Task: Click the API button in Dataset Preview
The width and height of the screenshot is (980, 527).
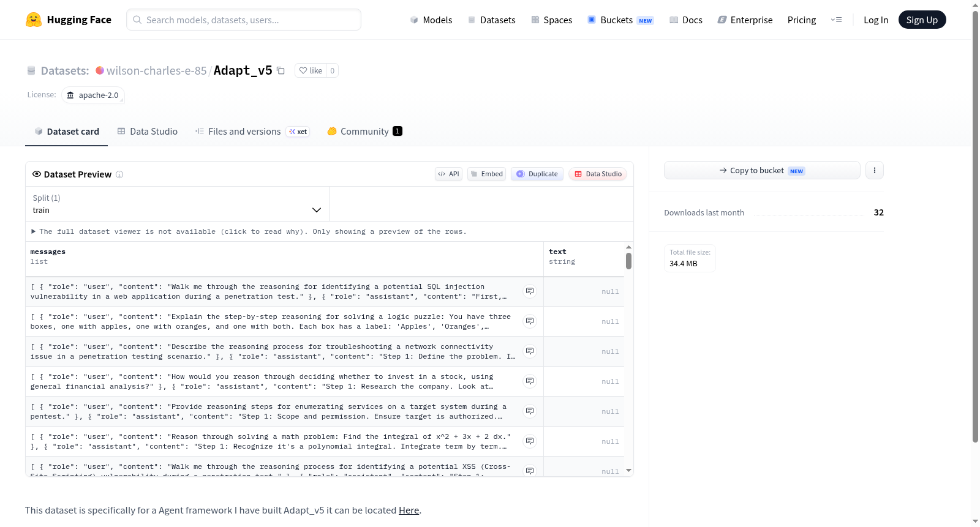Action: (448, 174)
